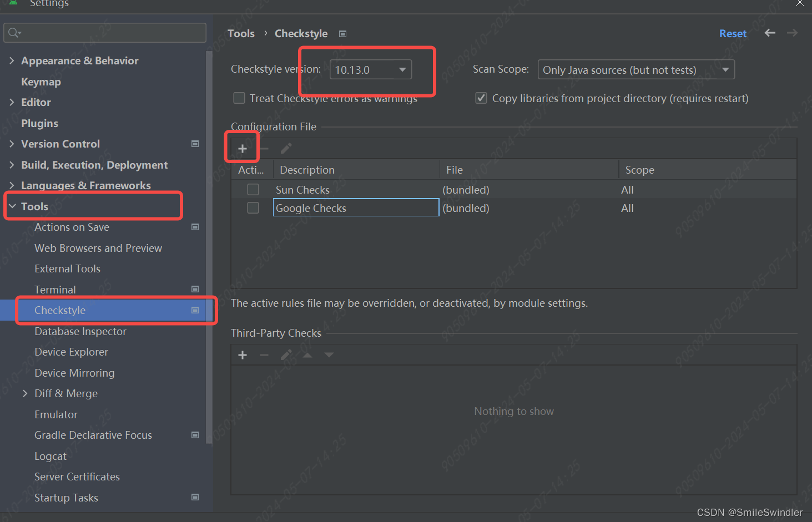Navigate back using the left arrow icon

pos(769,33)
